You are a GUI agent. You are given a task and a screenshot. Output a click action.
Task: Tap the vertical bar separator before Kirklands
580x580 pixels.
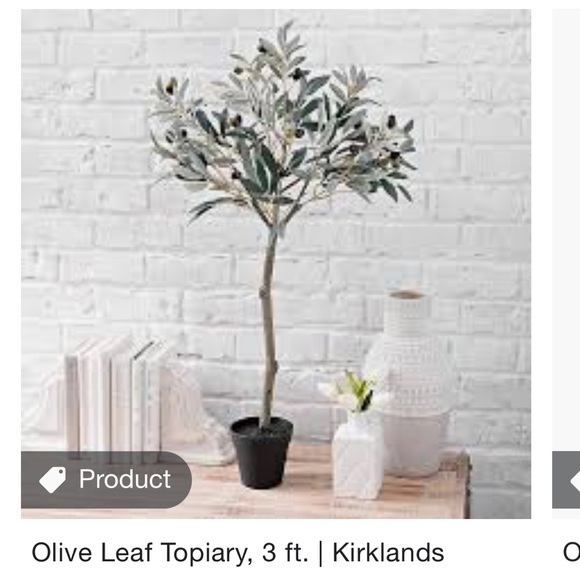[320, 554]
